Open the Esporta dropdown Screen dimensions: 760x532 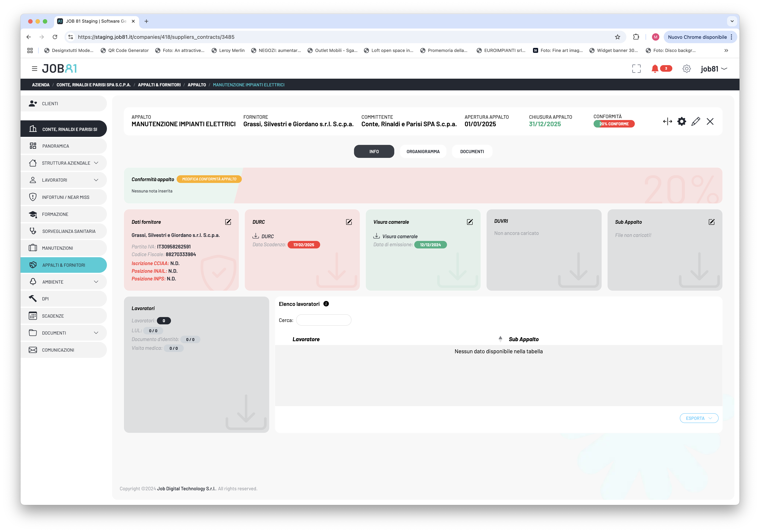point(699,418)
